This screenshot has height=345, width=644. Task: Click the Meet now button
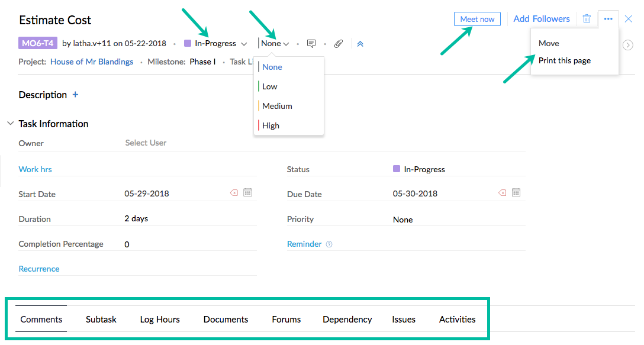click(477, 19)
